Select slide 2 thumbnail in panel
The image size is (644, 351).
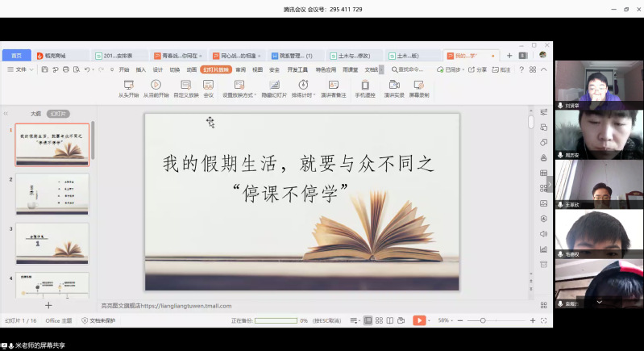click(52, 194)
